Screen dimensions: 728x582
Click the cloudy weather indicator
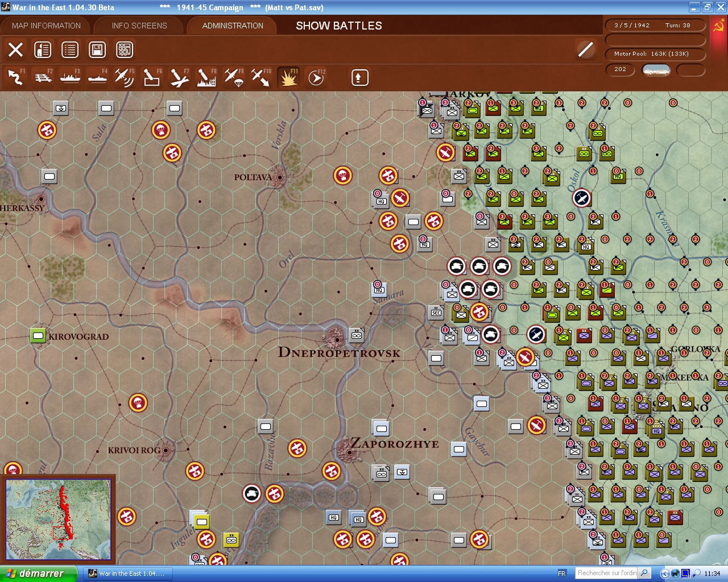[x=656, y=69]
